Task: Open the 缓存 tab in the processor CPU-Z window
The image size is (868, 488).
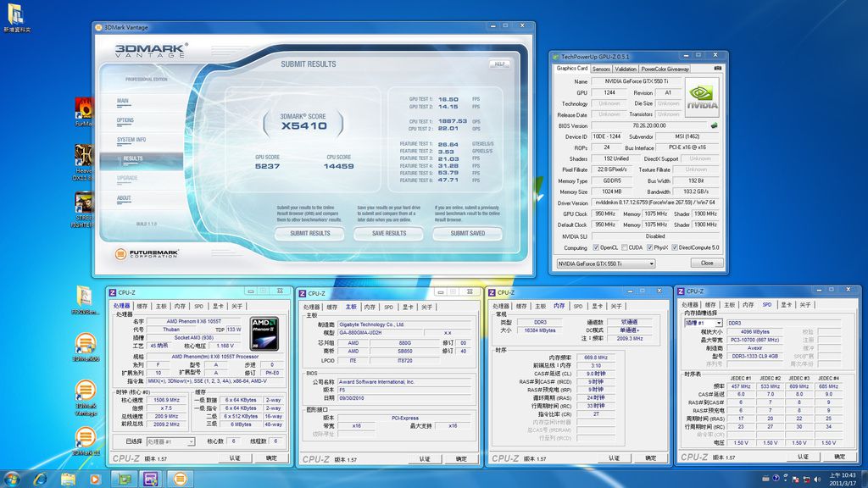Action: click(x=142, y=306)
